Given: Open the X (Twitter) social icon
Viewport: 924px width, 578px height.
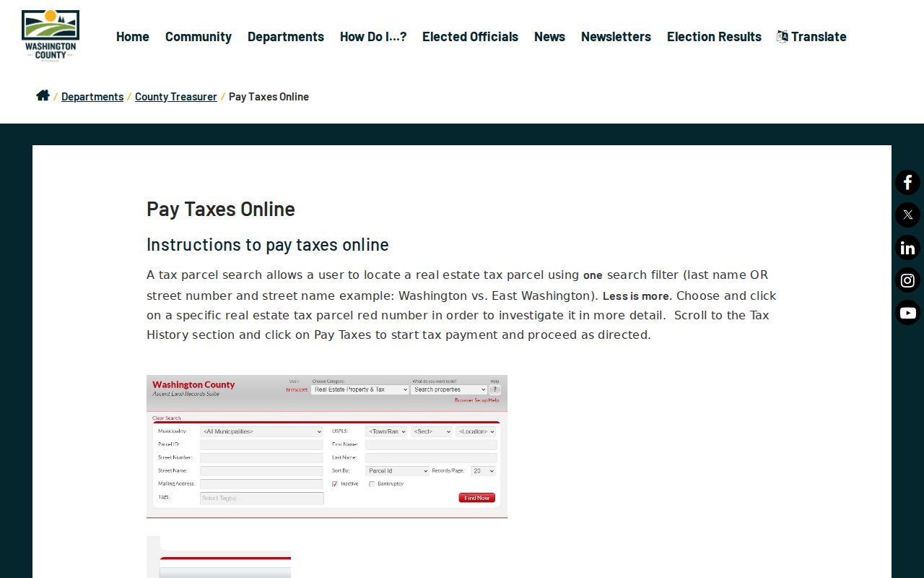Looking at the screenshot, I should (907, 215).
